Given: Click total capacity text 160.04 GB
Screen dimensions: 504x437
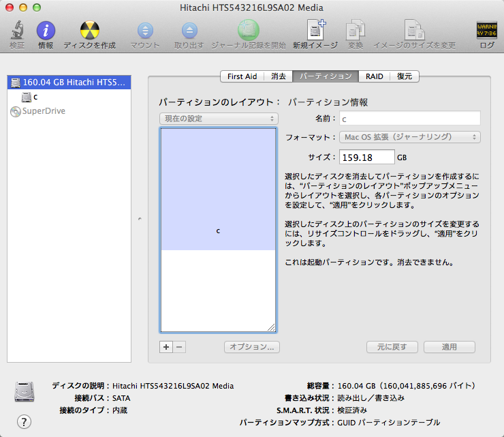Looking at the screenshot, I should pyautogui.click(x=407, y=386).
